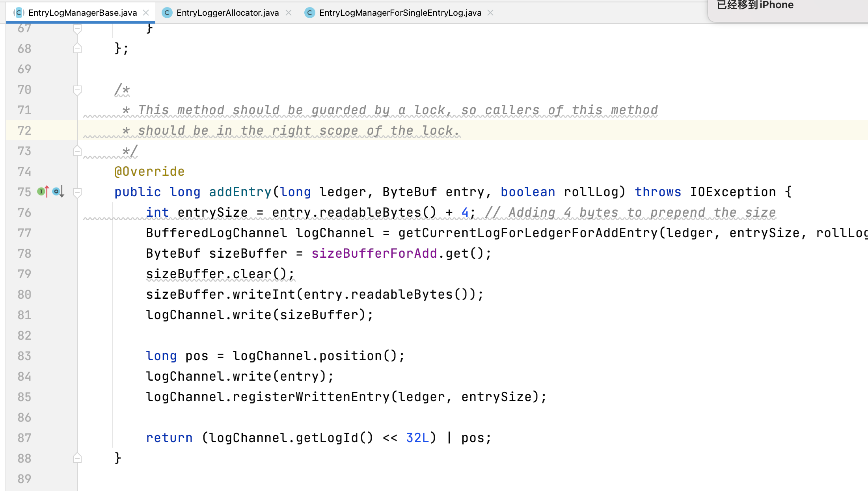Click the BufferedLogChannel type on line 77
Image resolution: width=868 pixels, height=491 pixels.
click(216, 233)
